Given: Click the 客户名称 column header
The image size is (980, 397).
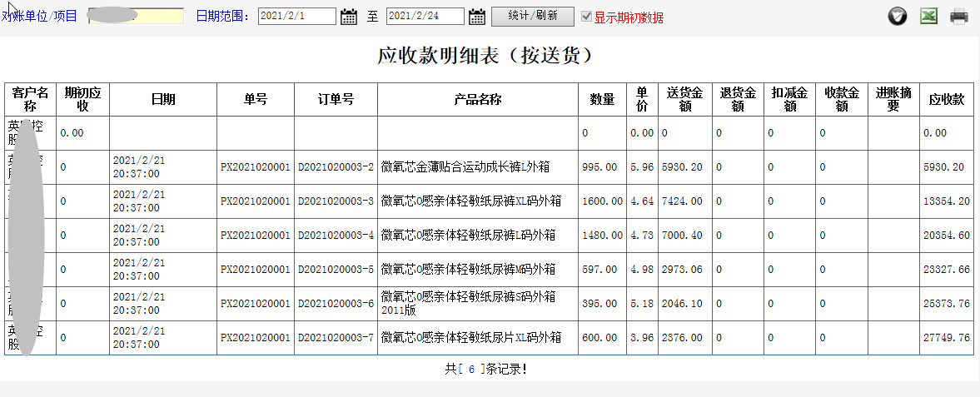Looking at the screenshot, I should 30,100.
